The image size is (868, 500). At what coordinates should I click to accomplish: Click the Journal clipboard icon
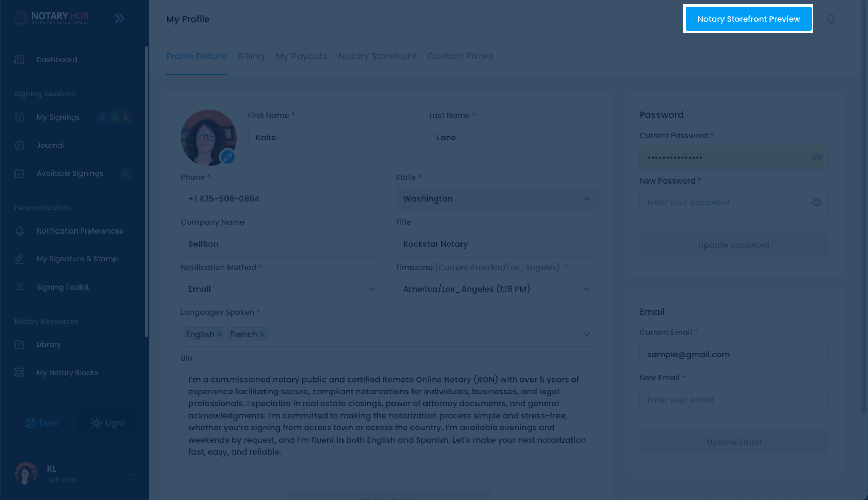click(20, 145)
